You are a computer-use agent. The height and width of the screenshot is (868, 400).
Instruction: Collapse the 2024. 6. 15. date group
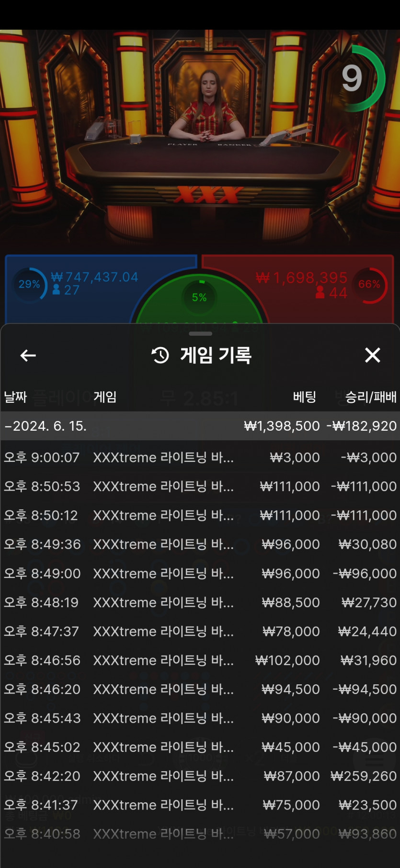200,426
